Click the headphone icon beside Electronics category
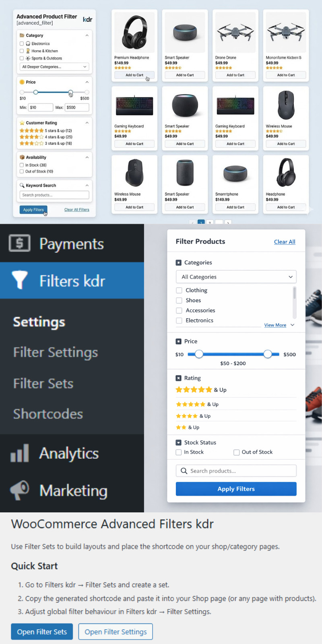 (28, 43)
